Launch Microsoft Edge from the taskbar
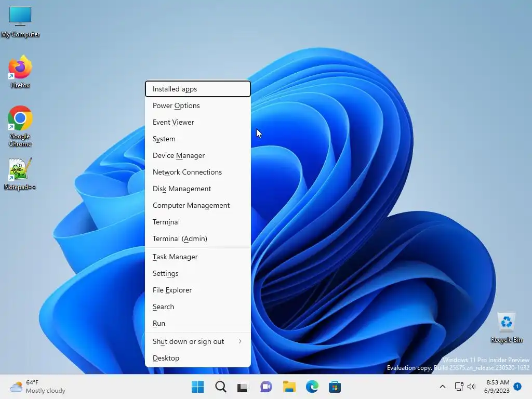This screenshot has height=399, width=532. tap(312, 387)
